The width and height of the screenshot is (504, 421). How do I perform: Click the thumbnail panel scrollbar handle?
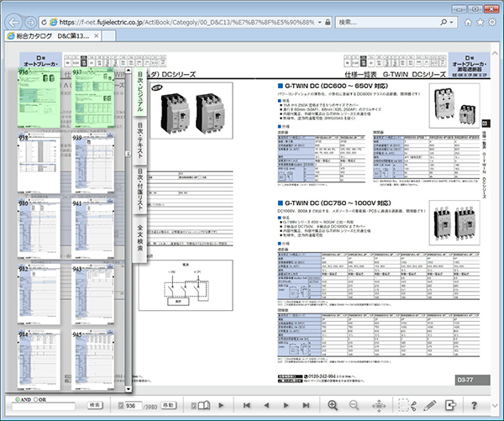click(129, 154)
